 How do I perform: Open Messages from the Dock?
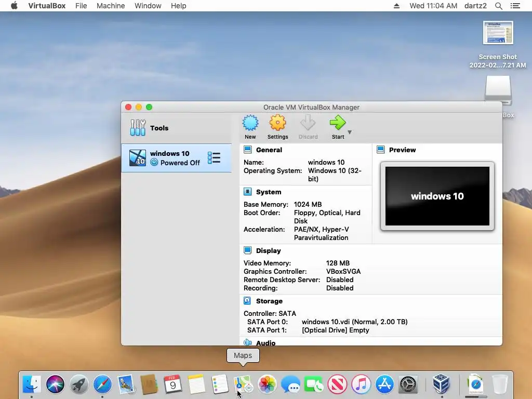(x=290, y=385)
